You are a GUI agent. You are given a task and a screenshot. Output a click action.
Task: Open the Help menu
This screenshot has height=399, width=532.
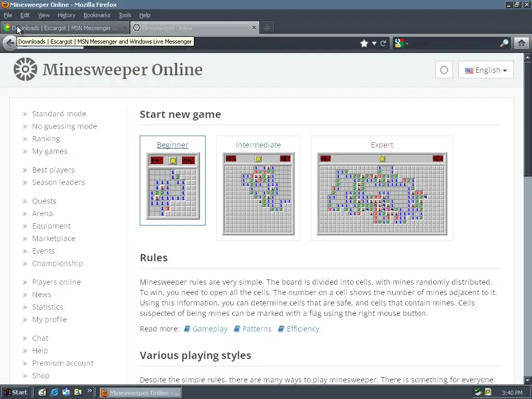click(x=144, y=15)
